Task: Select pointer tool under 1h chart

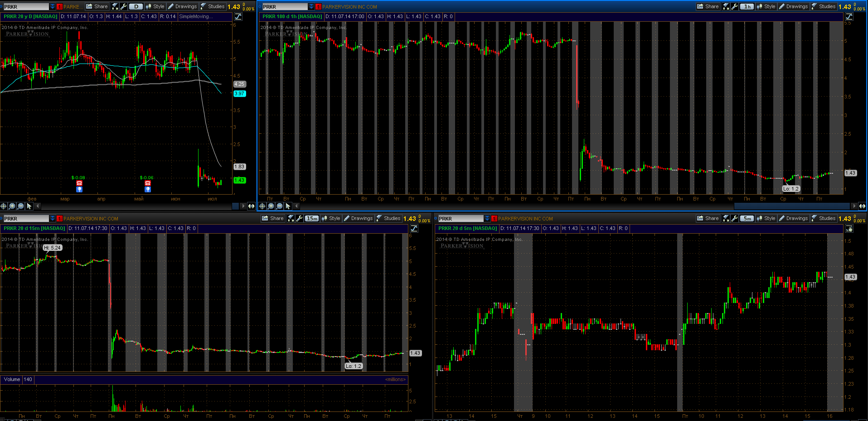Action: click(x=288, y=206)
